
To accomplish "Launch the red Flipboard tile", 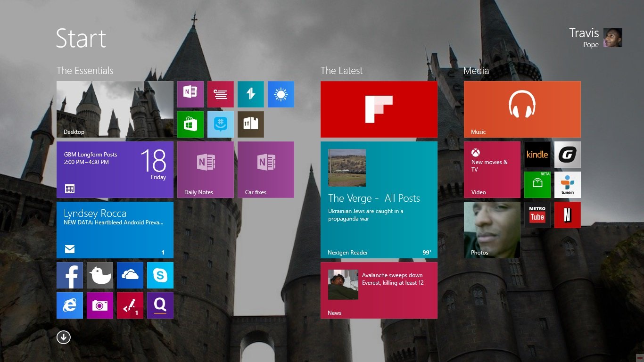I will 379,109.
